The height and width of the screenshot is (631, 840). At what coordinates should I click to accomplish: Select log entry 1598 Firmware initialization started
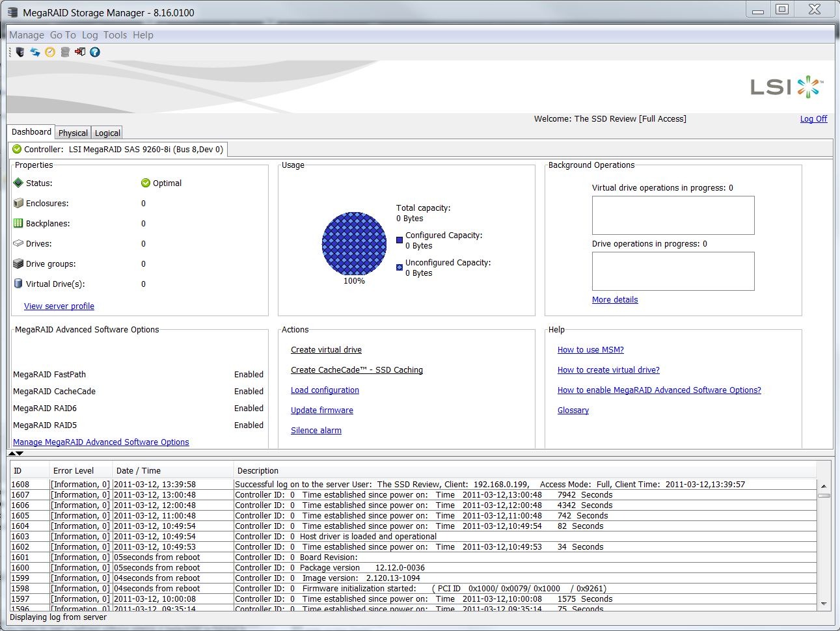(413, 589)
